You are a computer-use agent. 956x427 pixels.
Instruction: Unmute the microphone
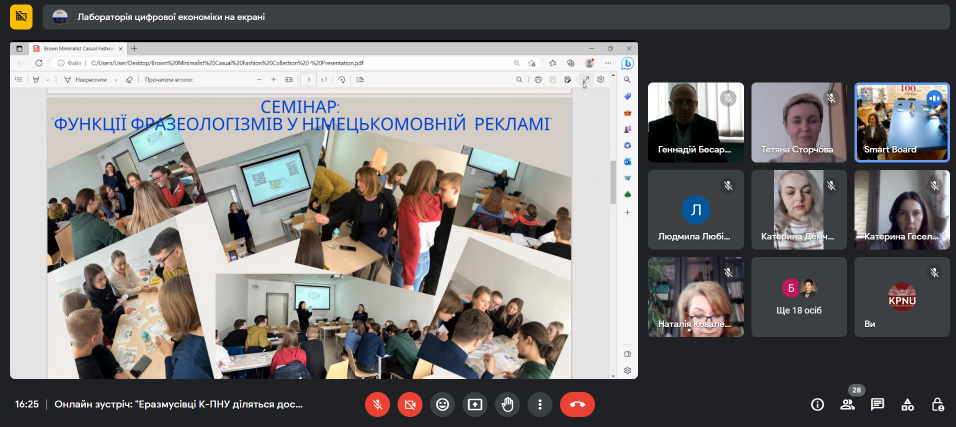pyautogui.click(x=377, y=405)
